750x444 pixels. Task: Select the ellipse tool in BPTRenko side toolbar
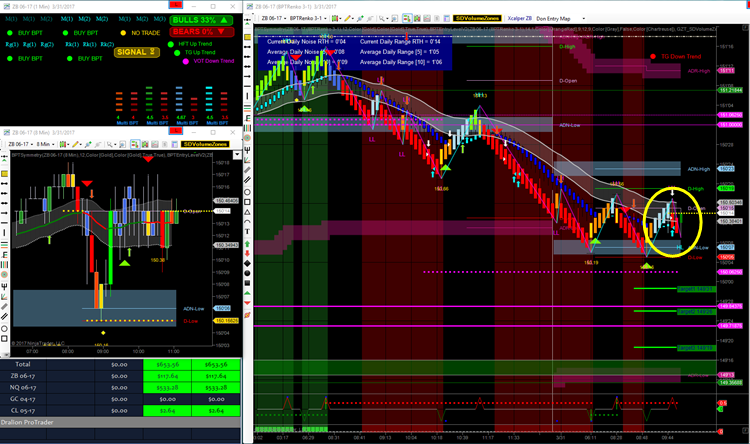pos(247,192)
